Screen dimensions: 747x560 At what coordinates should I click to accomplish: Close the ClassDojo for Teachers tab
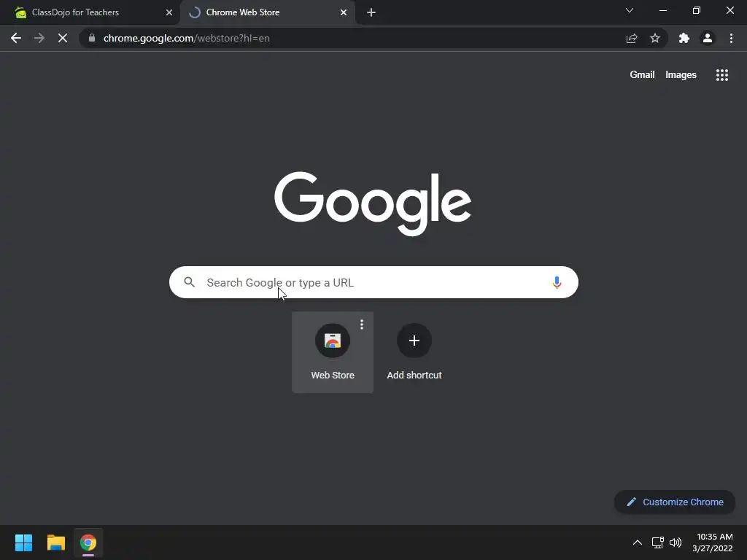click(x=169, y=12)
